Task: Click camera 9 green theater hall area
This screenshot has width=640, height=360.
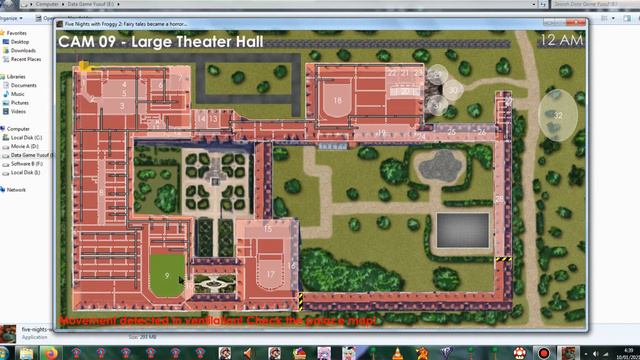Action: 167,276
